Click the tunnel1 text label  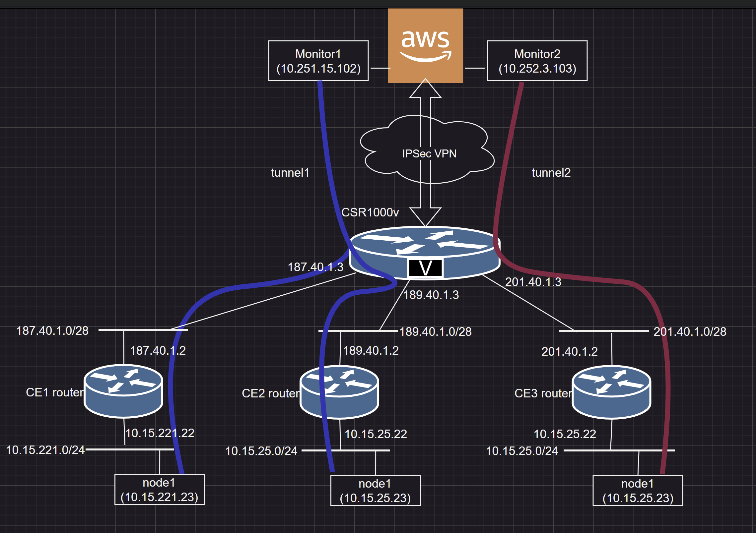tap(290, 173)
